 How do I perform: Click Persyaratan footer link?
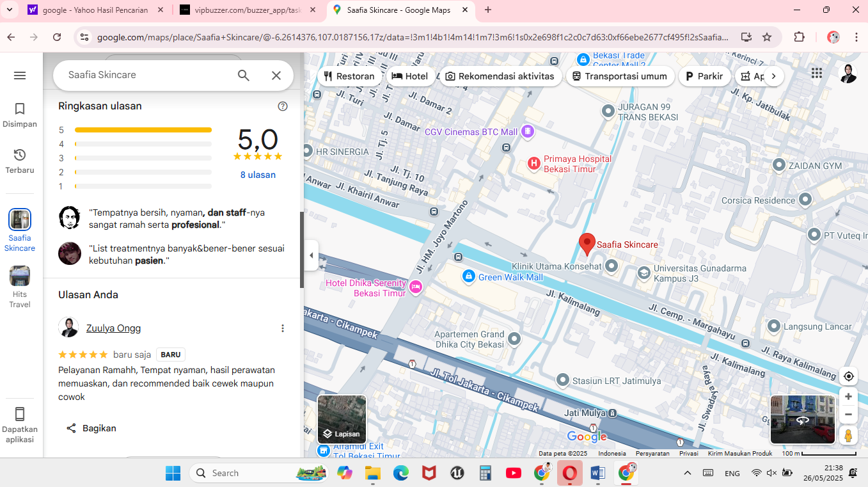pyautogui.click(x=652, y=453)
